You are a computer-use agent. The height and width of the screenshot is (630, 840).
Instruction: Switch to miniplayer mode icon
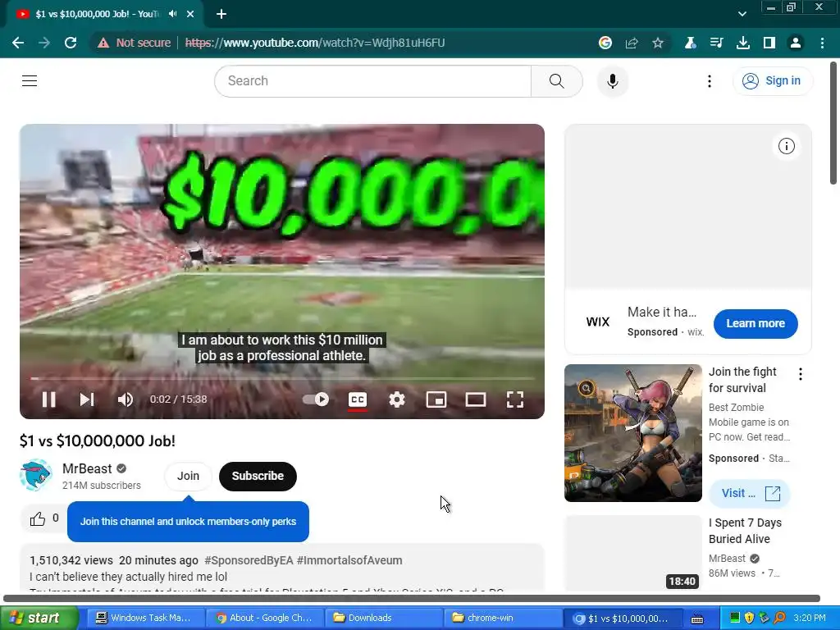point(436,399)
